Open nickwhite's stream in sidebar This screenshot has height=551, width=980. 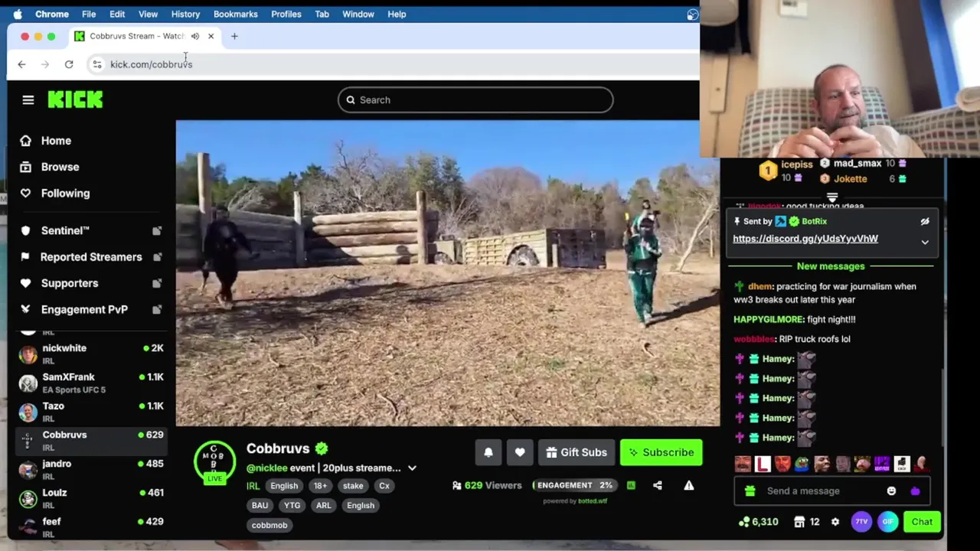point(92,354)
